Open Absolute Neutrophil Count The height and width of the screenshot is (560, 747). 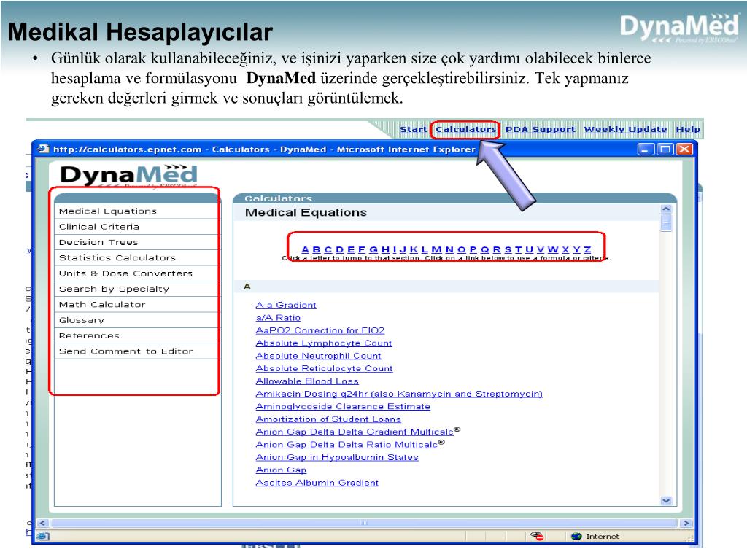pyautogui.click(x=318, y=356)
